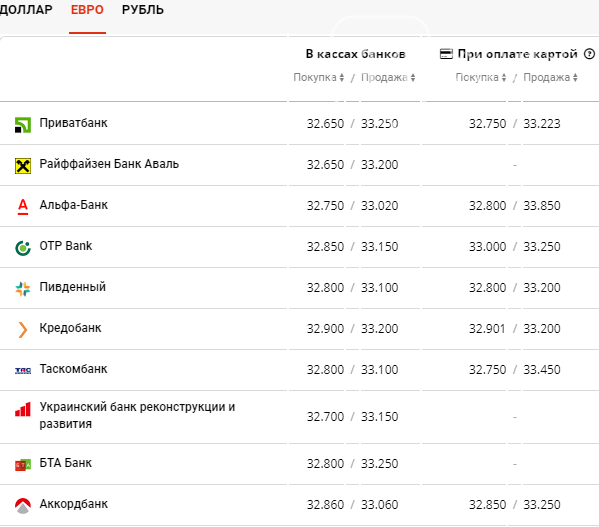Click the Приватбанк green logo icon
Screen dimensions: 599x527
(x=23, y=125)
